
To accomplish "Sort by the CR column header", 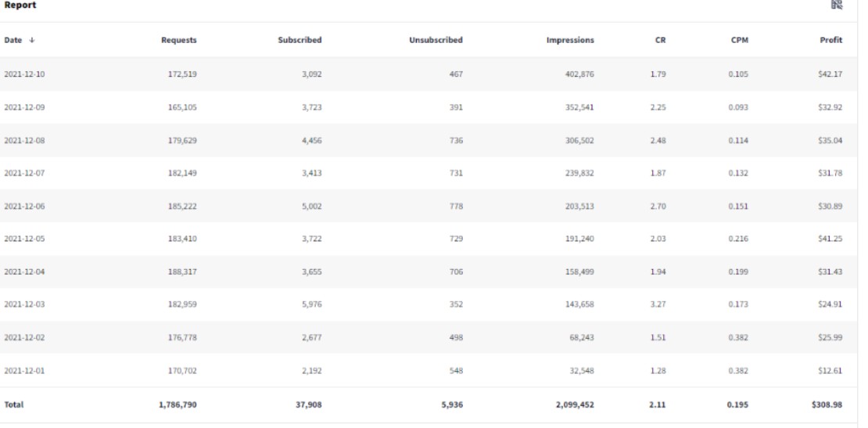I will tap(661, 40).
